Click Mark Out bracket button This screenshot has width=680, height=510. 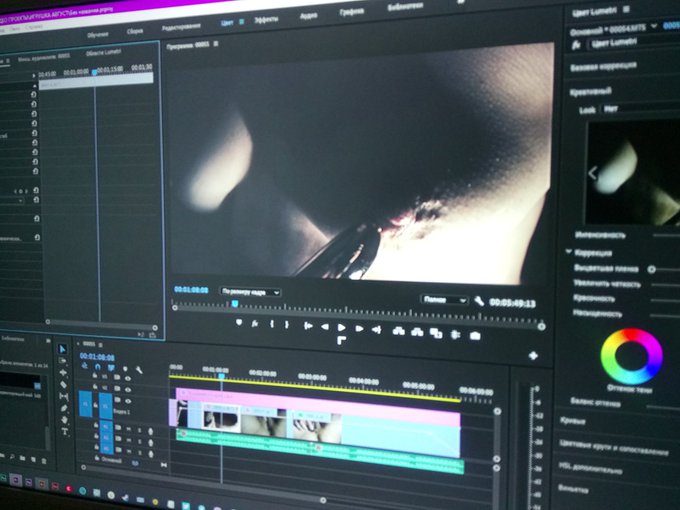coord(286,324)
